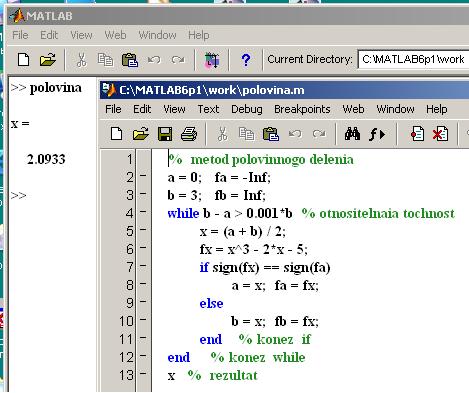
Task: Paste using the editor toolbar clipboard icon
Action: 271,134
